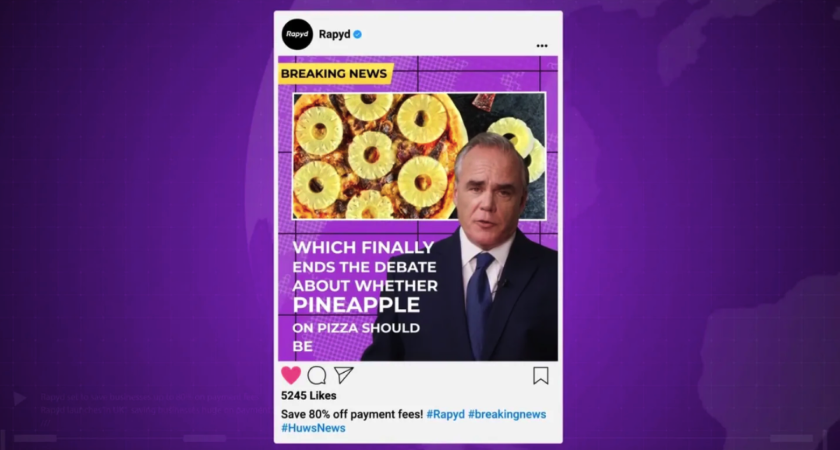840x450 pixels.
Task: View the 5245 Likes list
Action: [x=309, y=395]
